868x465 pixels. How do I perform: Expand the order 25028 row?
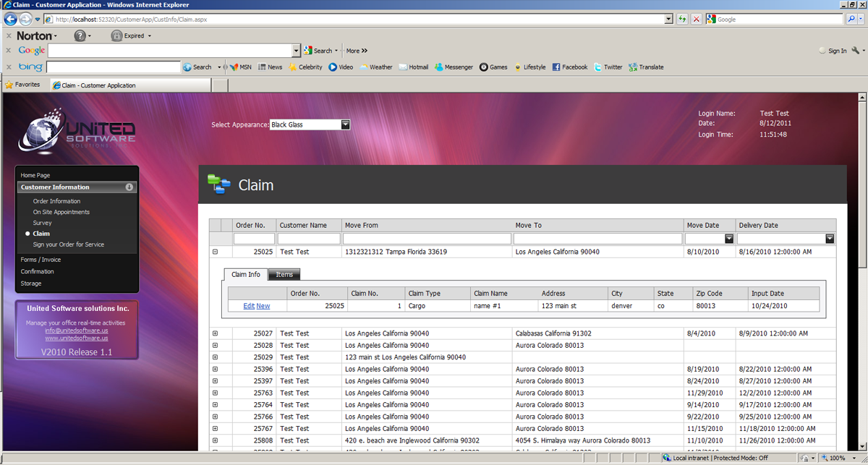coord(215,345)
